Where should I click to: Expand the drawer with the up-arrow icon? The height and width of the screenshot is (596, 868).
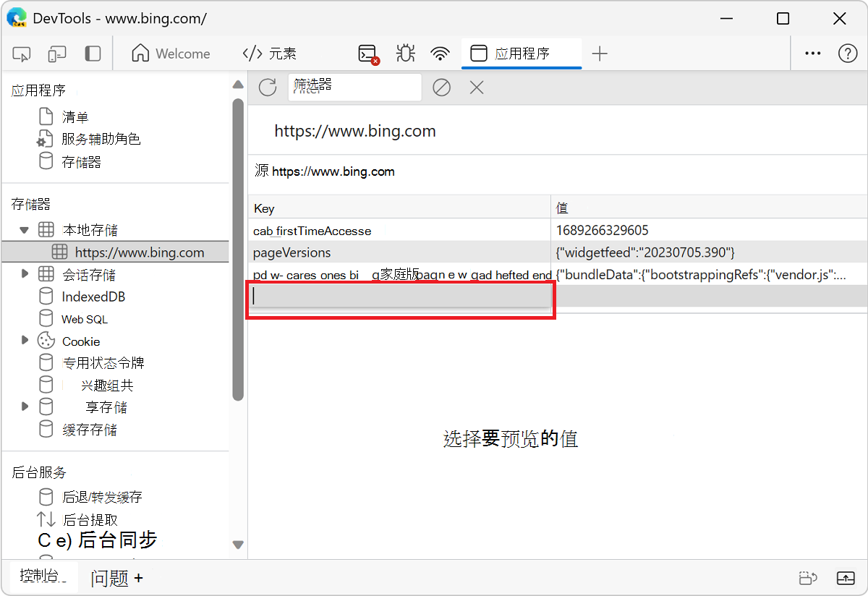pyautogui.click(x=846, y=578)
